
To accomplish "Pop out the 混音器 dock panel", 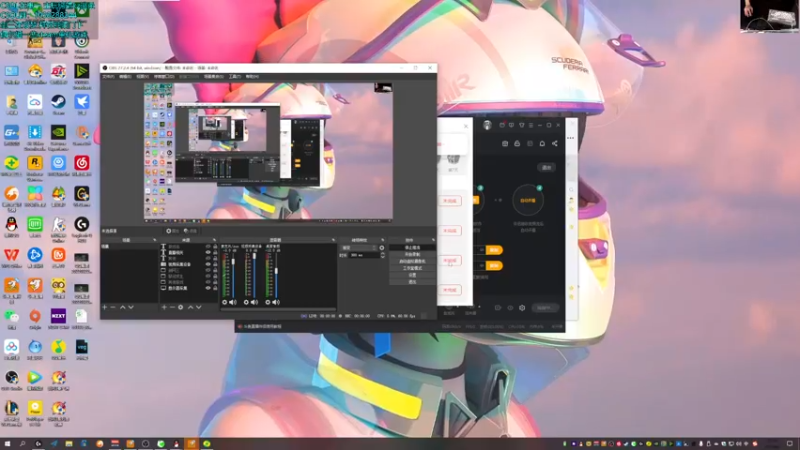I will point(333,240).
